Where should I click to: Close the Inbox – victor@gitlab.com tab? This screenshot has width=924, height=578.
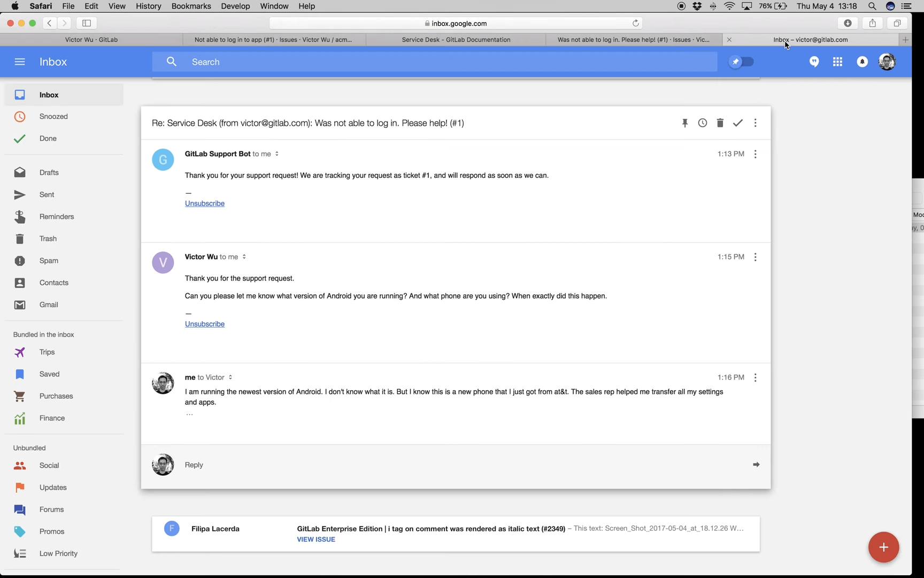click(x=729, y=40)
